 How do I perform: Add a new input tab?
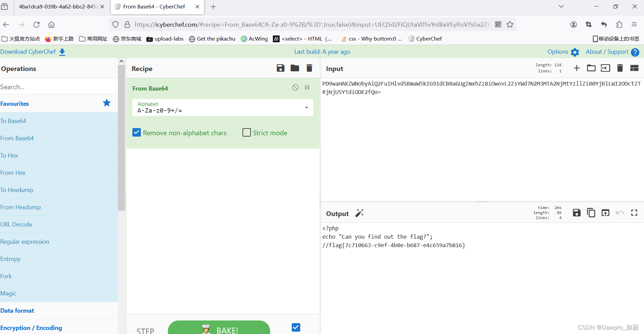pyautogui.click(x=577, y=68)
